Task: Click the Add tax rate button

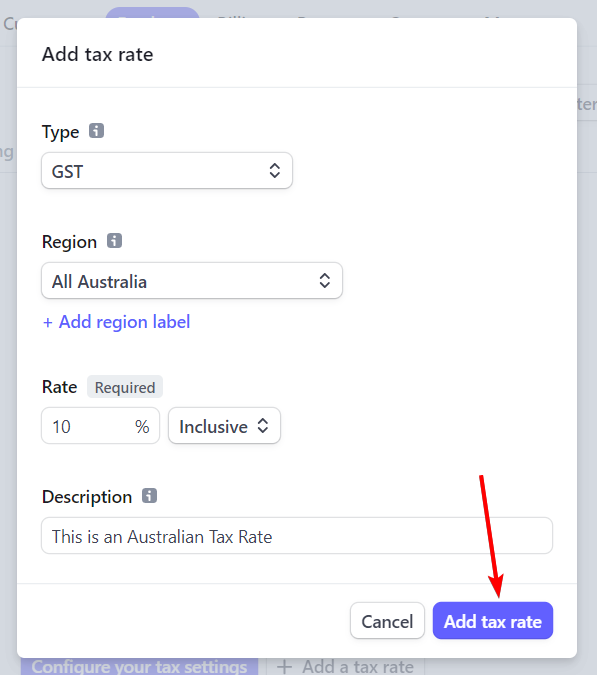Action: pyautogui.click(x=493, y=621)
